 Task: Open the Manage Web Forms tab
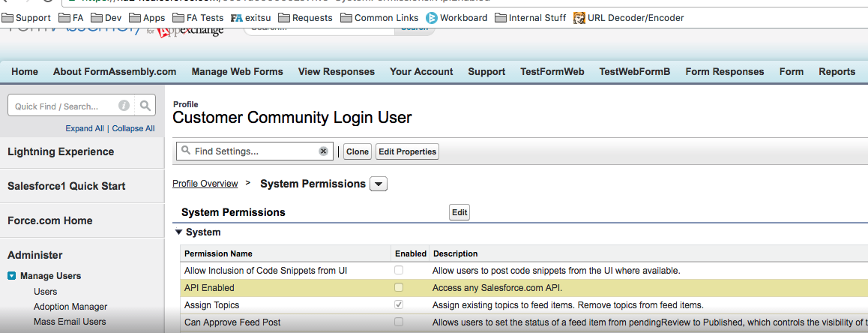[x=237, y=71]
